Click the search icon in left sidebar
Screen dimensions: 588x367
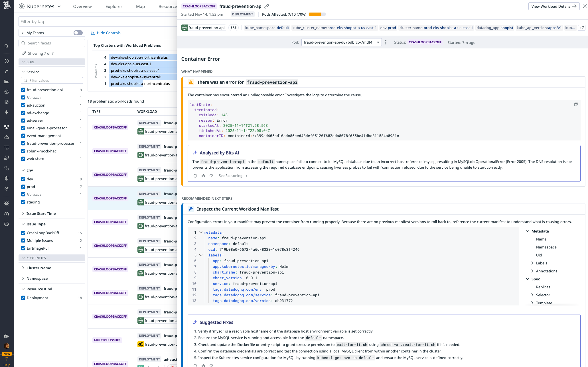(7, 46)
